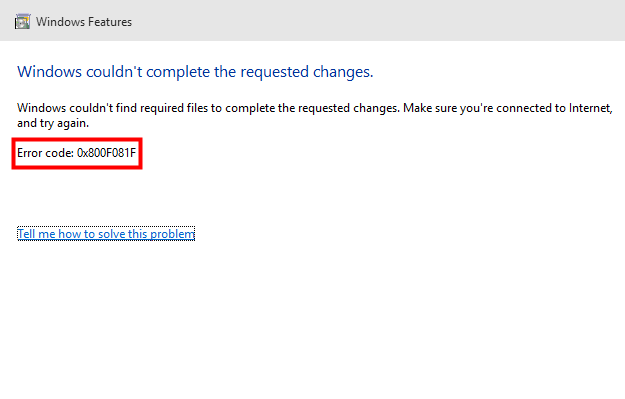
Task: Click 'required files' in the message body
Action: [174, 108]
